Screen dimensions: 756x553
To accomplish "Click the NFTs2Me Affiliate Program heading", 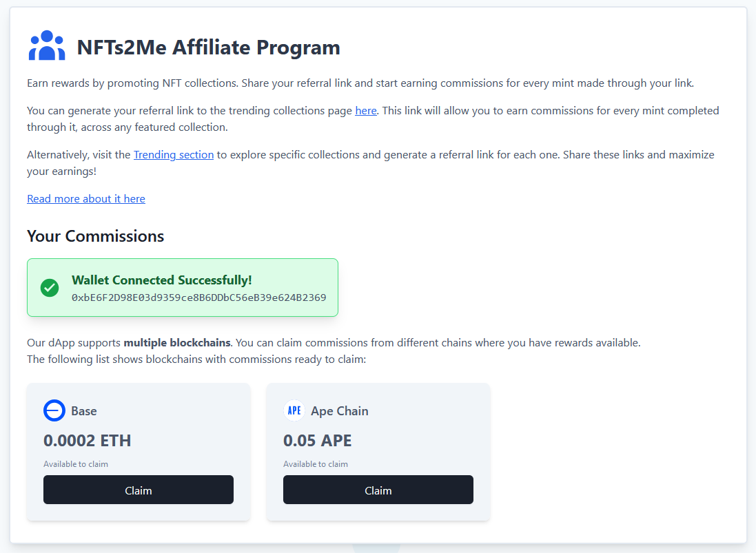I will coord(209,48).
